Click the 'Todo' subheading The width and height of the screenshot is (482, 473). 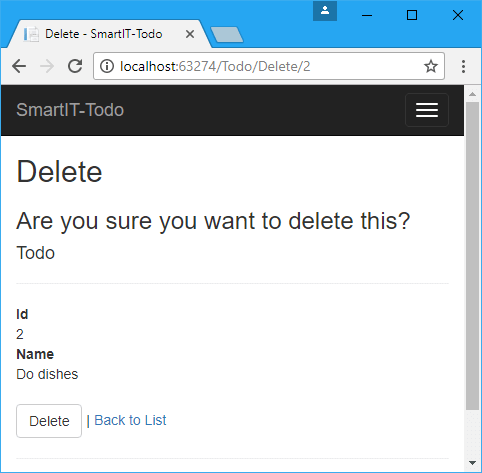(35, 253)
